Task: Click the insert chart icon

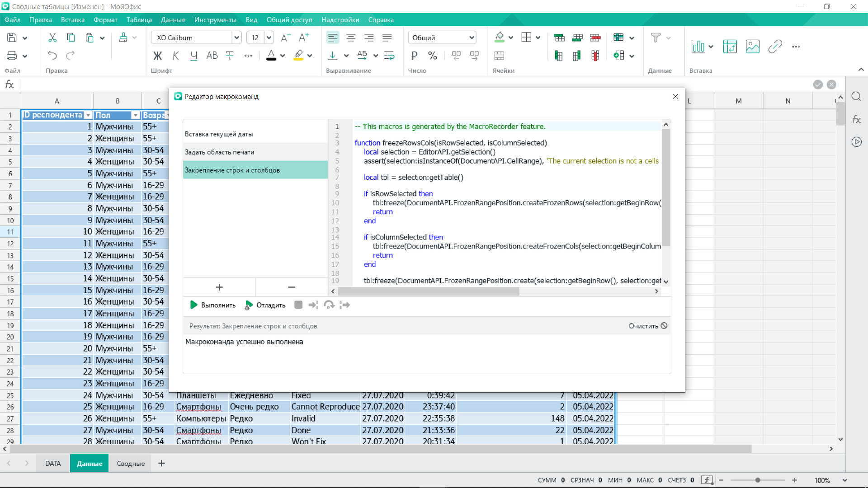Action: pos(698,47)
